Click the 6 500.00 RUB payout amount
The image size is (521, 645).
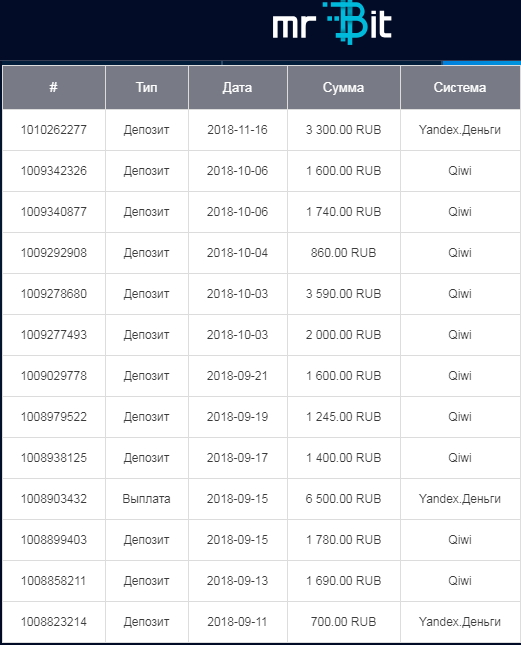[344, 499]
